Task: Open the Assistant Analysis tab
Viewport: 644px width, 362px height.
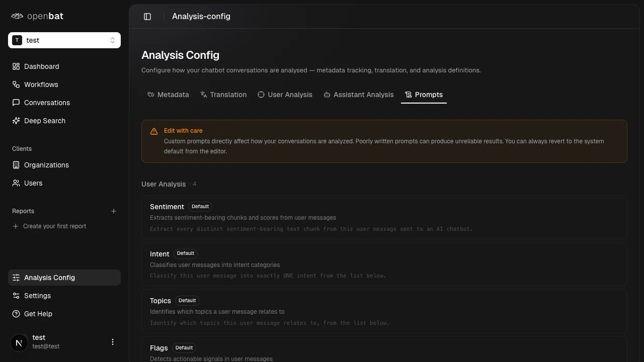Action: (358, 95)
